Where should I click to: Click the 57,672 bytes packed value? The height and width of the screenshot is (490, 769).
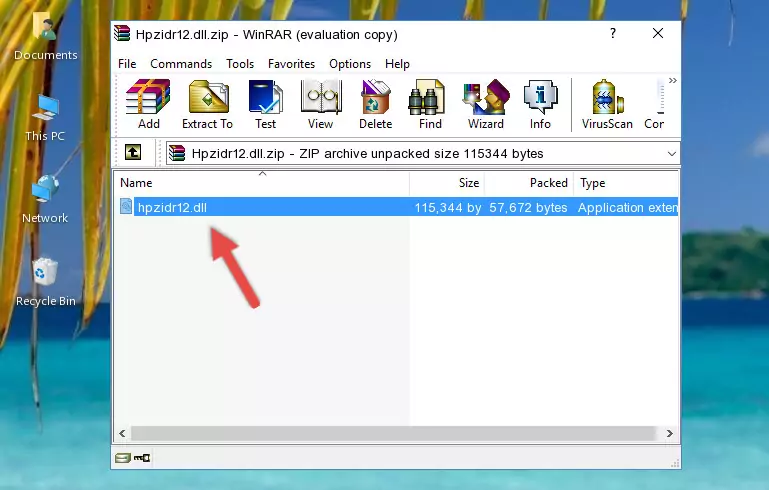528,207
